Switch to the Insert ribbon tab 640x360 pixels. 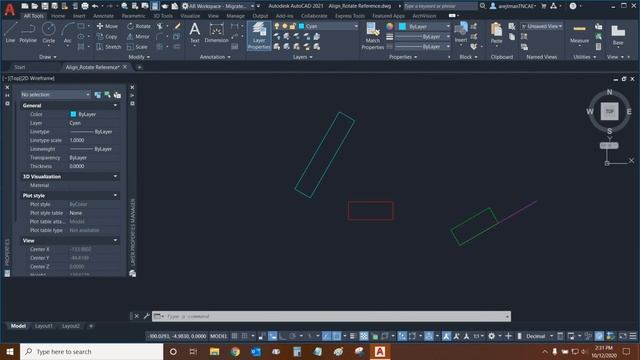click(x=79, y=16)
